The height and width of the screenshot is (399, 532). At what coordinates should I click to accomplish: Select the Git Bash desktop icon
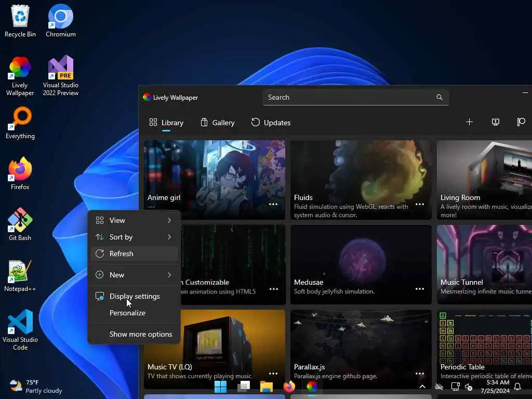click(x=20, y=224)
